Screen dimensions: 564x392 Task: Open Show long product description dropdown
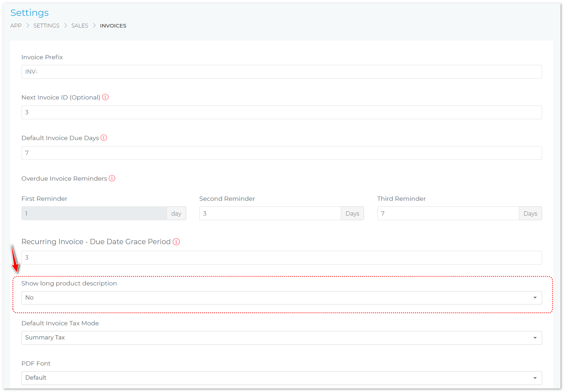(281, 298)
